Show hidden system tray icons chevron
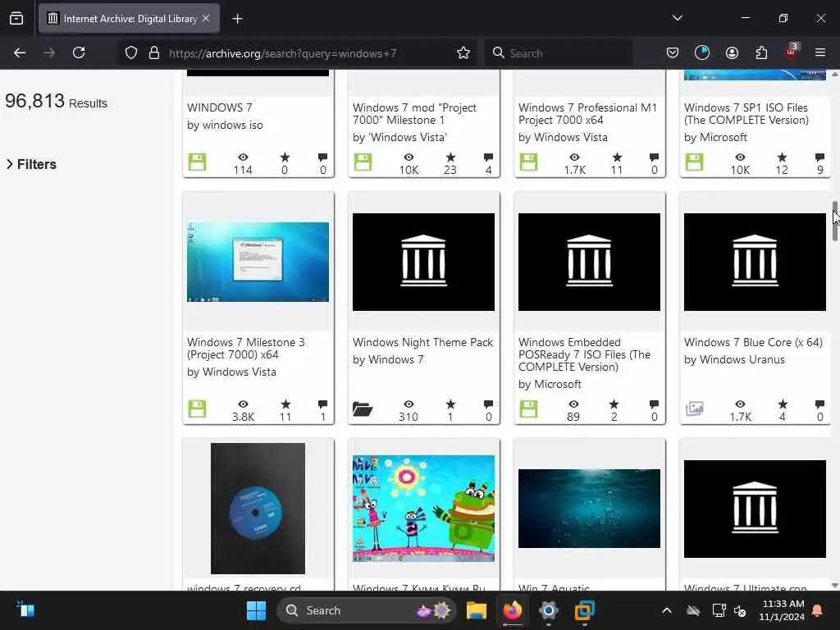 [666, 610]
